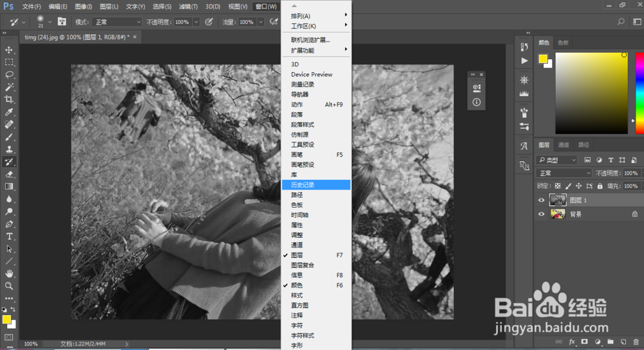
Task: Select the Type tool
Action: click(x=9, y=237)
